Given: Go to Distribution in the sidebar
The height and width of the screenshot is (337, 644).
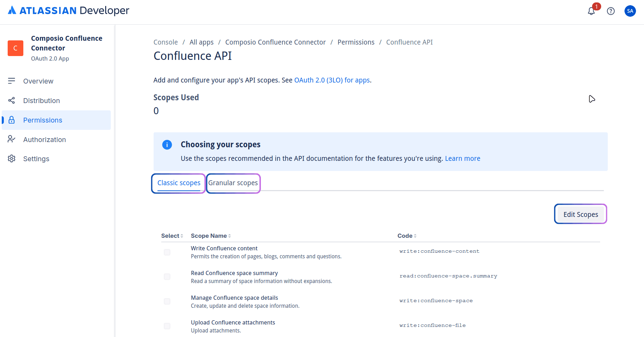Looking at the screenshot, I should [56, 101].
